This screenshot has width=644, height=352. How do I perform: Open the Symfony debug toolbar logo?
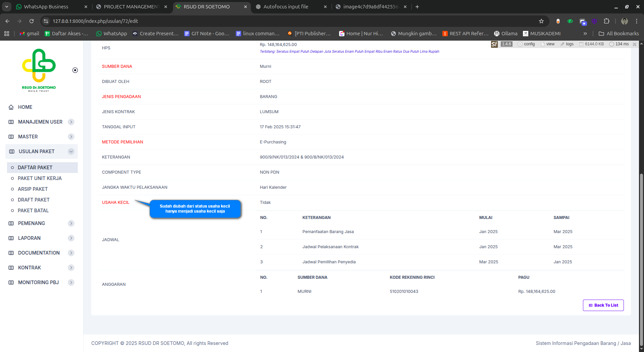tap(494, 44)
